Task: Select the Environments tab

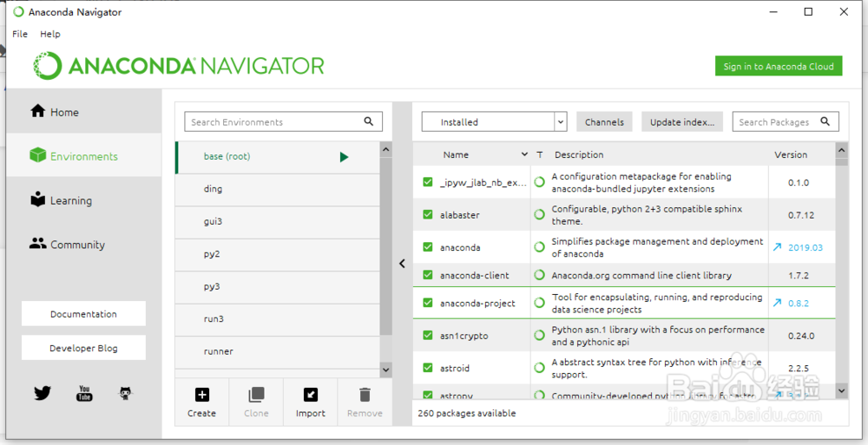Action: pos(84,156)
